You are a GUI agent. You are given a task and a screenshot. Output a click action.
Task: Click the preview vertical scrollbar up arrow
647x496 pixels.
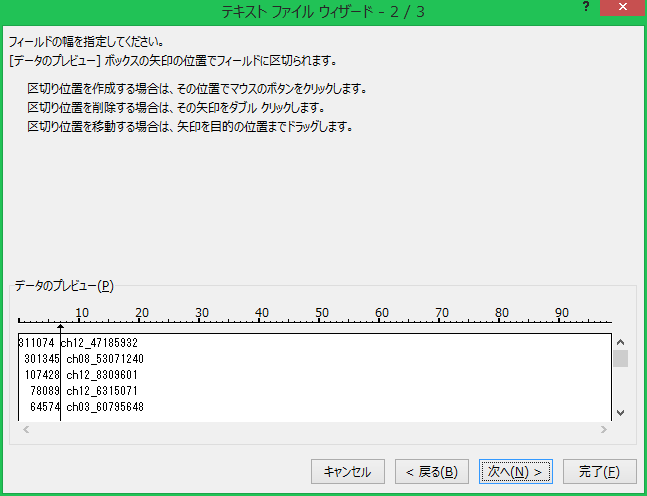[x=621, y=342]
